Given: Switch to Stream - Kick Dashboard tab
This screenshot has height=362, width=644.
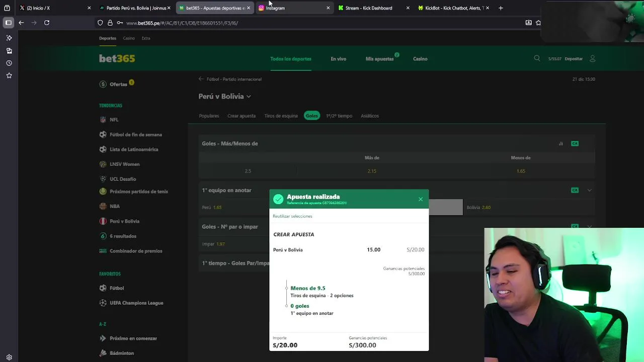Looking at the screenshot, I should point(374,8).
